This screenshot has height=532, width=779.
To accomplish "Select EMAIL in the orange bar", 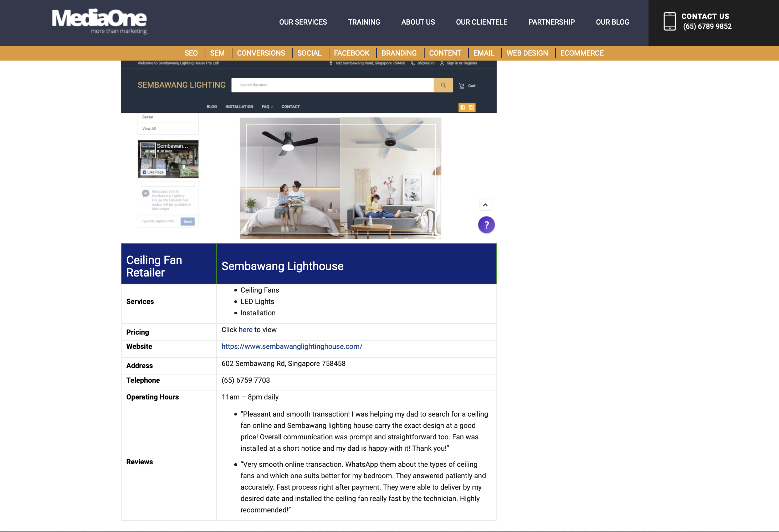I will click(x=484, y=53).
